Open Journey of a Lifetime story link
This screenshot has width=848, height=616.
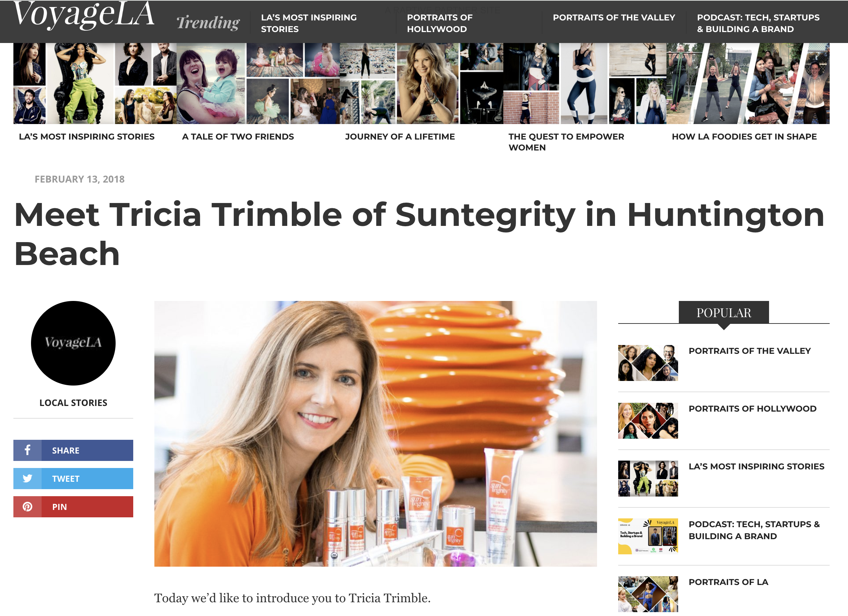[400, 136]
